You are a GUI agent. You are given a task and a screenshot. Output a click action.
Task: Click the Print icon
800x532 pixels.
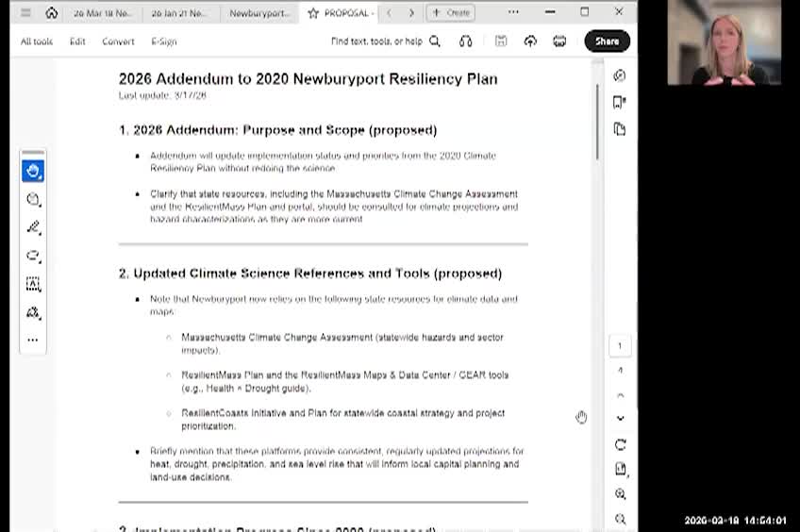(x=559, y=42)
